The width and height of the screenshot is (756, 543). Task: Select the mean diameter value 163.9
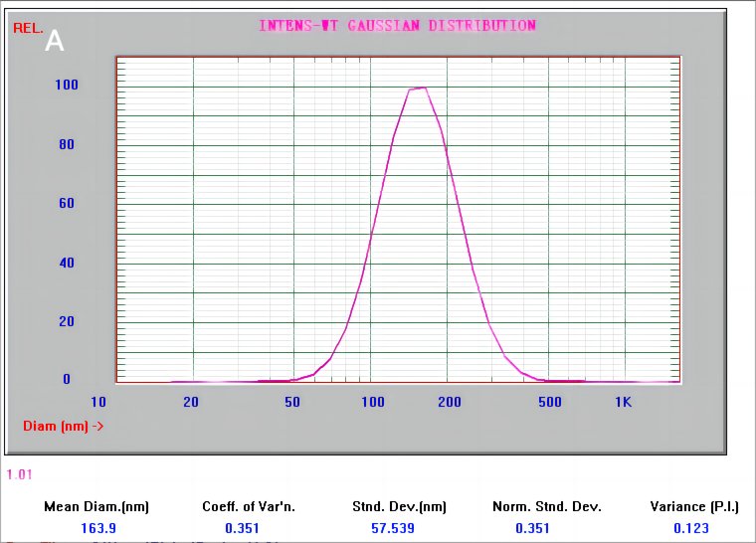[x=96, y=528]
